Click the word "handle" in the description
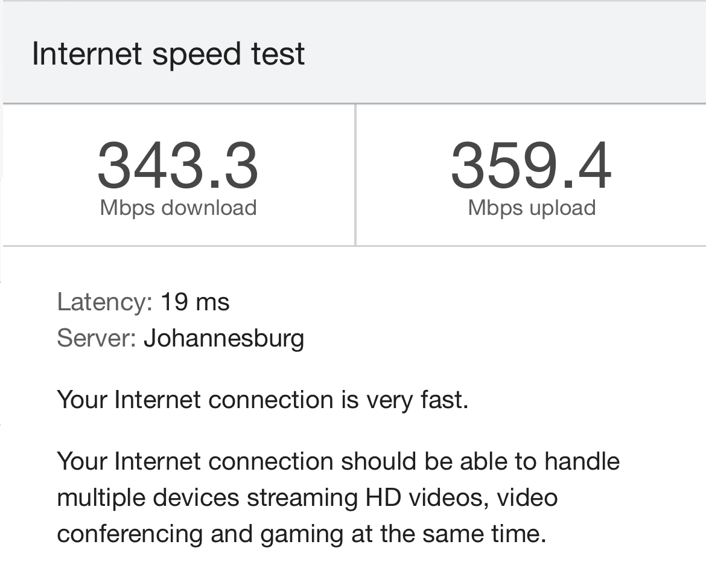Viewport: 706px width, 588px height. click(x=582, y=462)
